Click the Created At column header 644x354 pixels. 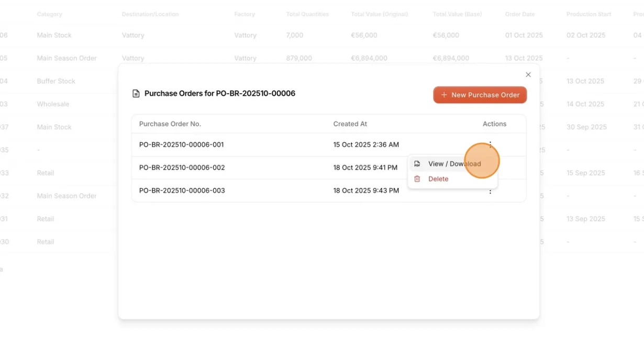pos(350,124)
